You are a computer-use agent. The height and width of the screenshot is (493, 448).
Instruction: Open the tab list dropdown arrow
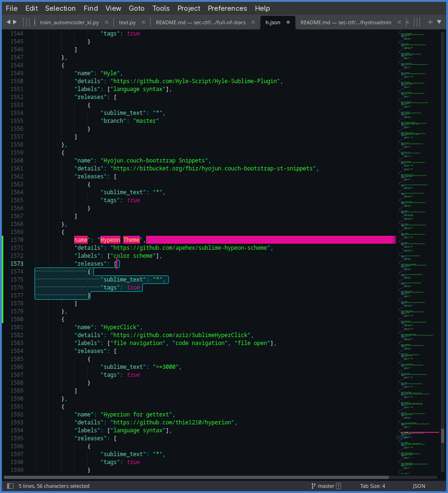pyautogui.click(x=439, y=22)
